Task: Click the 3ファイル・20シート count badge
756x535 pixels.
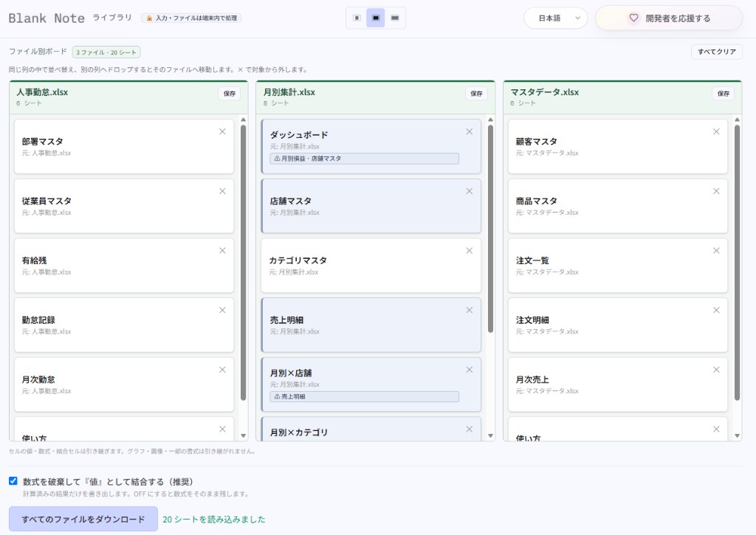Action: [106, 52]
